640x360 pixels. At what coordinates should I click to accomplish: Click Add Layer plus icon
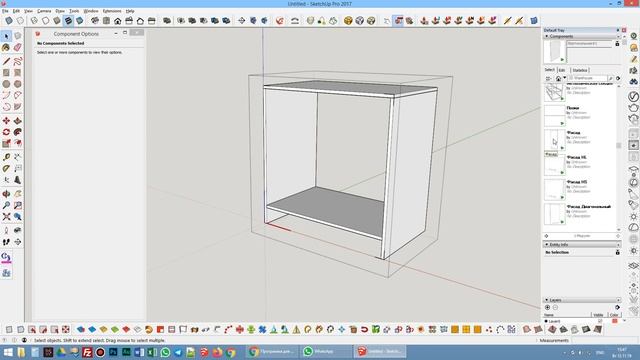coord(548,307)
